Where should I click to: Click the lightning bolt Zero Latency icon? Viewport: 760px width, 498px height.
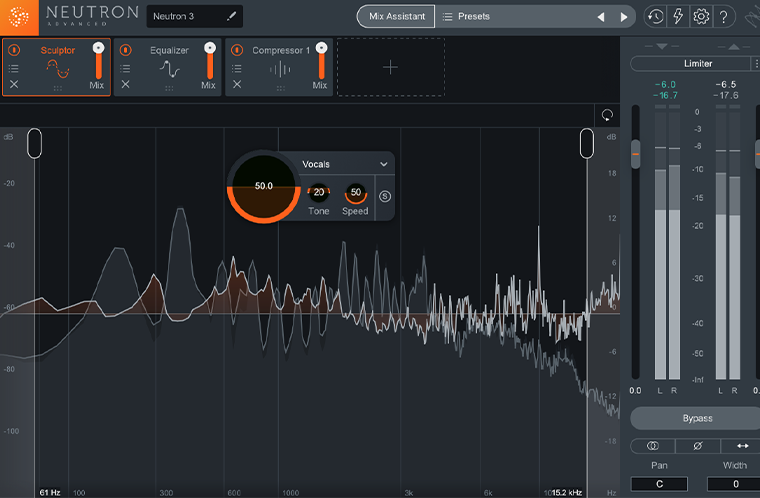point(678,17)
